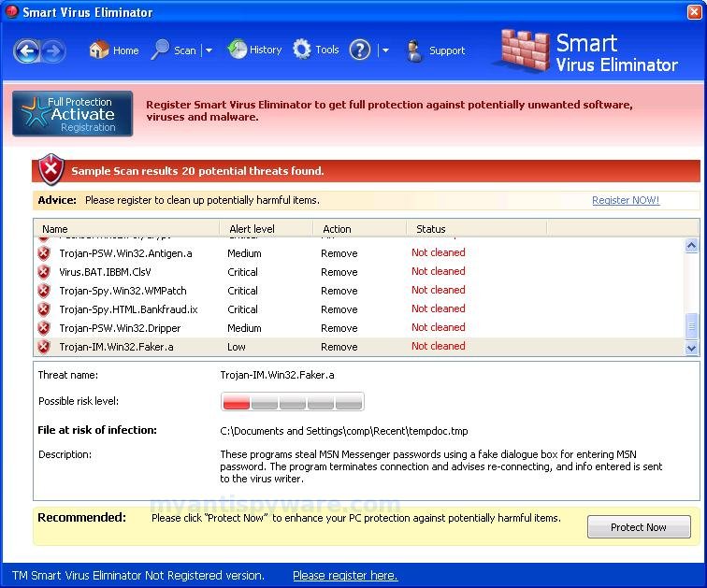The image size is (707, 588).
Task: Select the Trojan-Spy.HTML.Bankfraud.ix row name
Action: (x=128, y=309)
